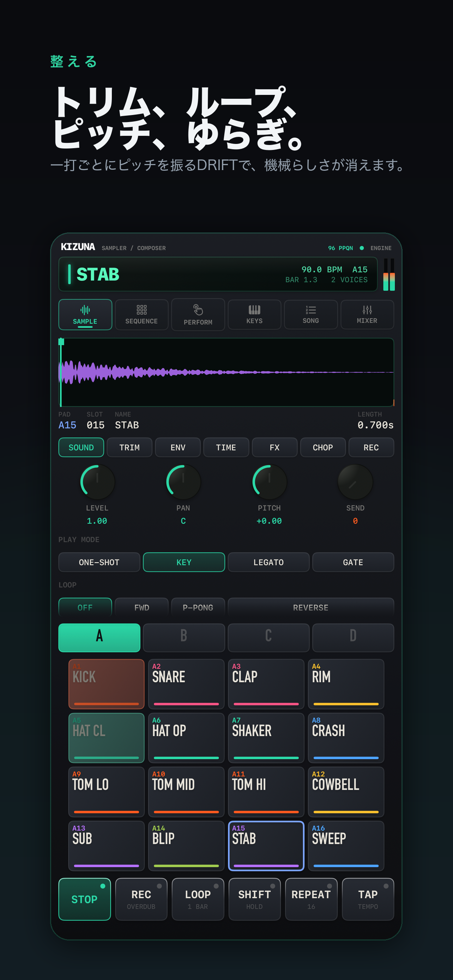
Task: Click the 90.0 BPM readout
Action: click(x=321, y=270)
